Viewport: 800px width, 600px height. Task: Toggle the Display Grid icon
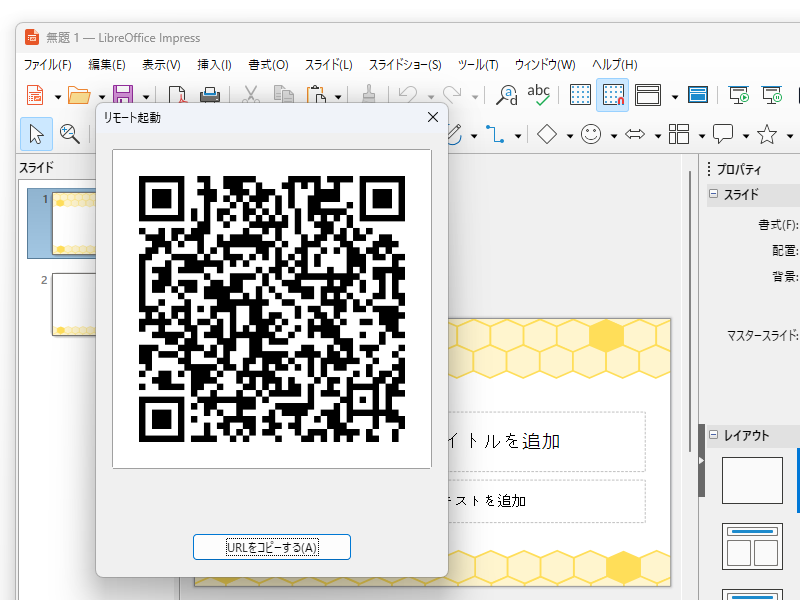pyautogui.click(x=580, y=95)
